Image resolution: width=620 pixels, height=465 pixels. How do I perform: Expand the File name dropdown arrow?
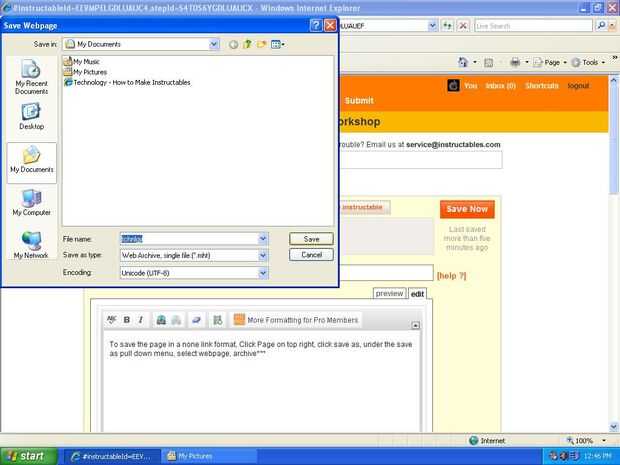(263, 239)
